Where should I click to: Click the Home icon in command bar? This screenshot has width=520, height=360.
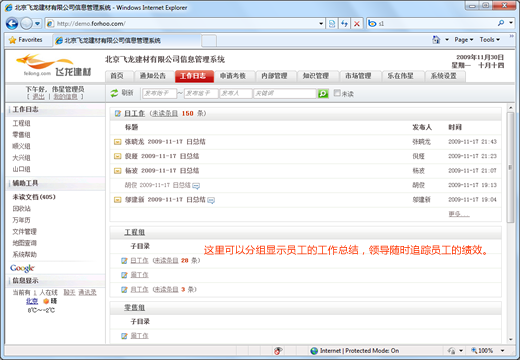pos(436,40)
